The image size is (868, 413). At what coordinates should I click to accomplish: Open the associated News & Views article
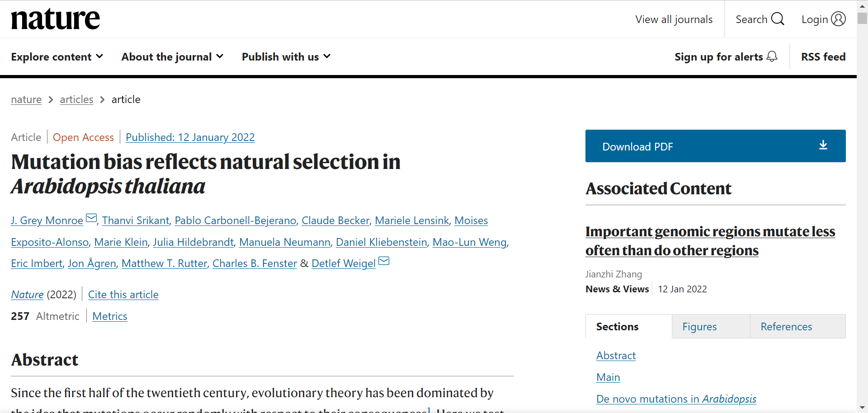(710, 241)
